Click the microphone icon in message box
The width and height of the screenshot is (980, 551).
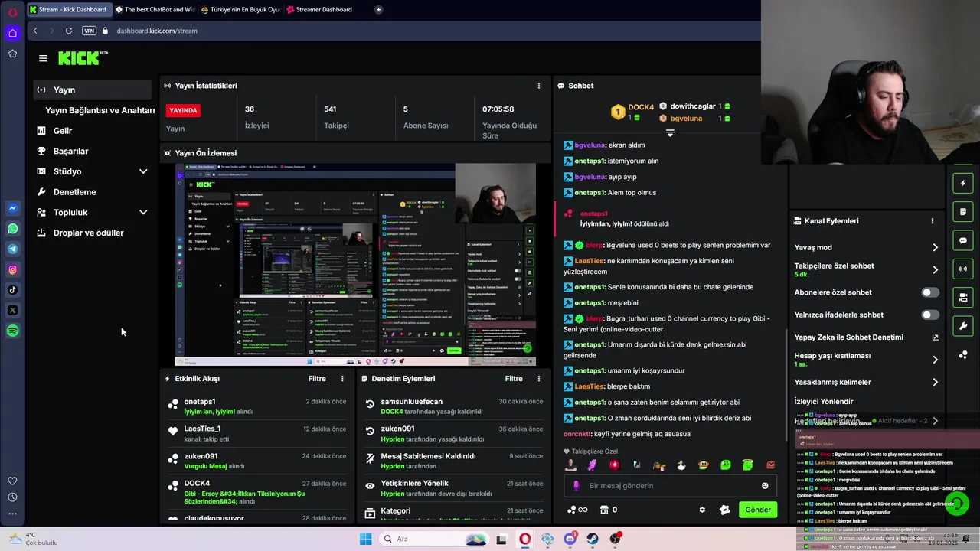coord(576,486)
